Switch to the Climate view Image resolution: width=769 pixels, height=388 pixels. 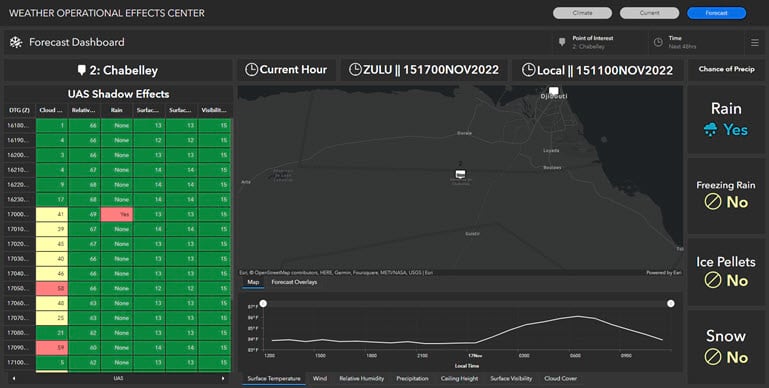coord(582,13)
